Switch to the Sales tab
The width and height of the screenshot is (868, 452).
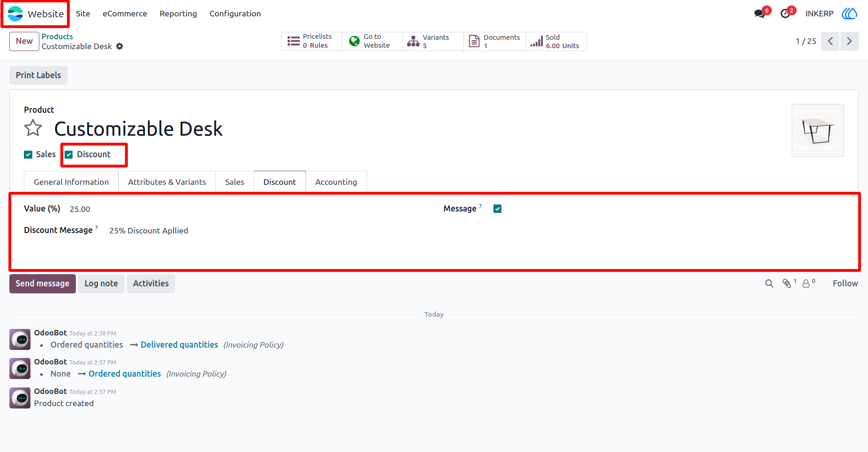point(235,182)
